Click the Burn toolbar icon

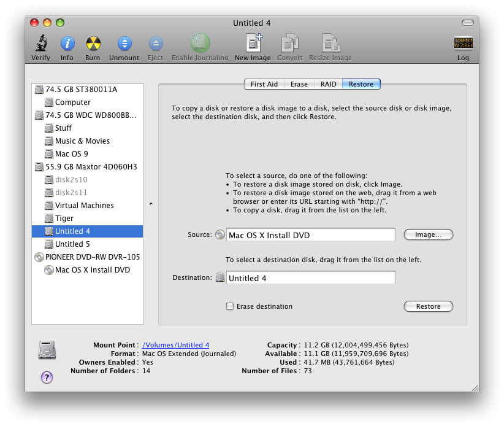(x=93, y=44)
